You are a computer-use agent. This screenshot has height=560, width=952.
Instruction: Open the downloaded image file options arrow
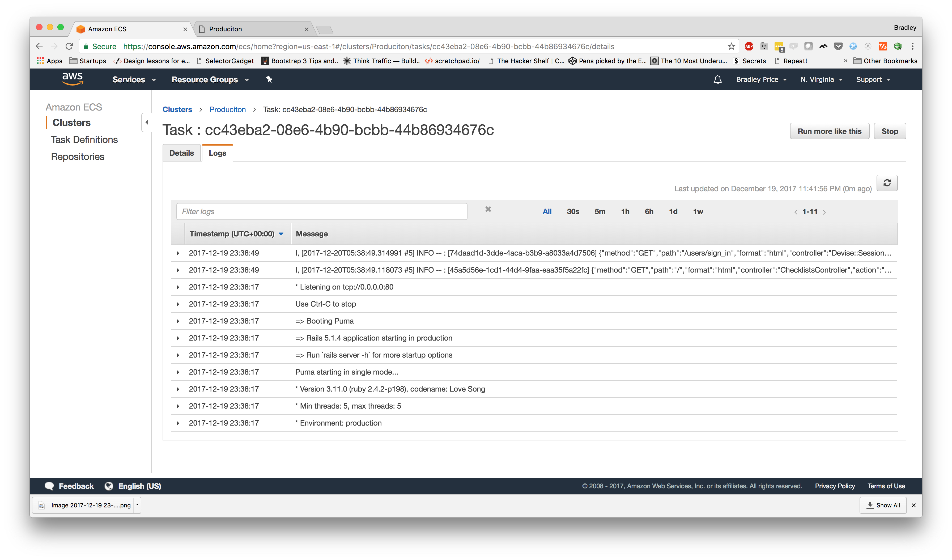[137, 505]
